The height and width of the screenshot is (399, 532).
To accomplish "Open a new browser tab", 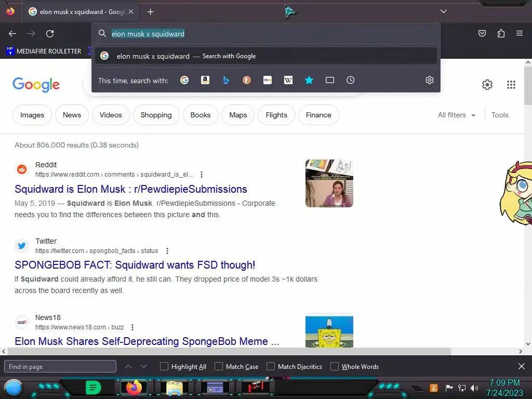I will click(150, 12).
